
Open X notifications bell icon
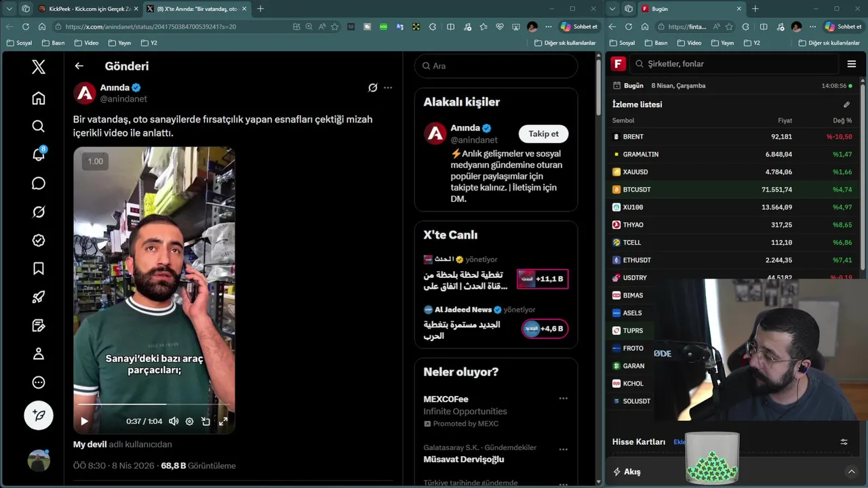point(39,155)
